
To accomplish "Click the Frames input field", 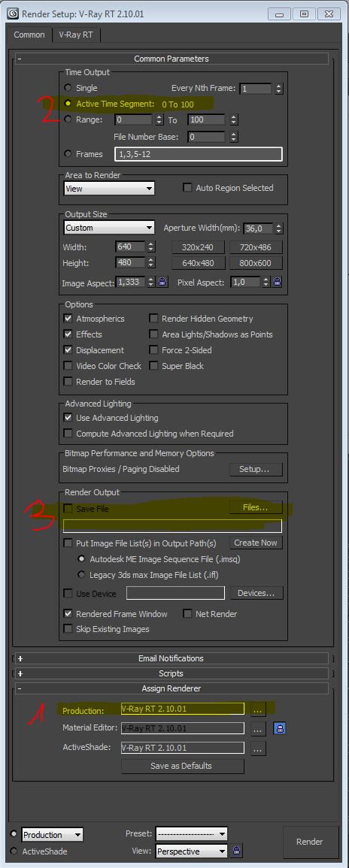I will pyautogui.click(x=199, y=154).
